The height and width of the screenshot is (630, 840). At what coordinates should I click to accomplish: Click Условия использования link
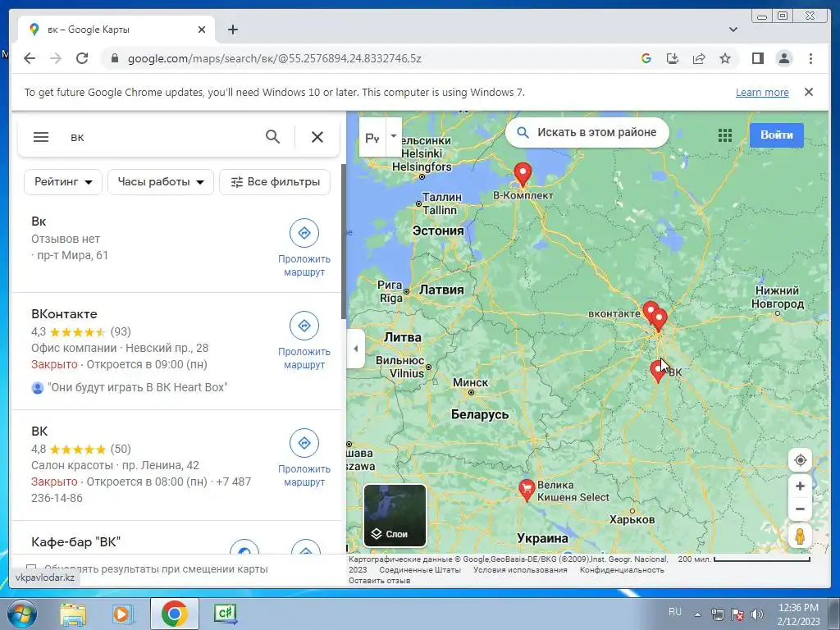520,570
